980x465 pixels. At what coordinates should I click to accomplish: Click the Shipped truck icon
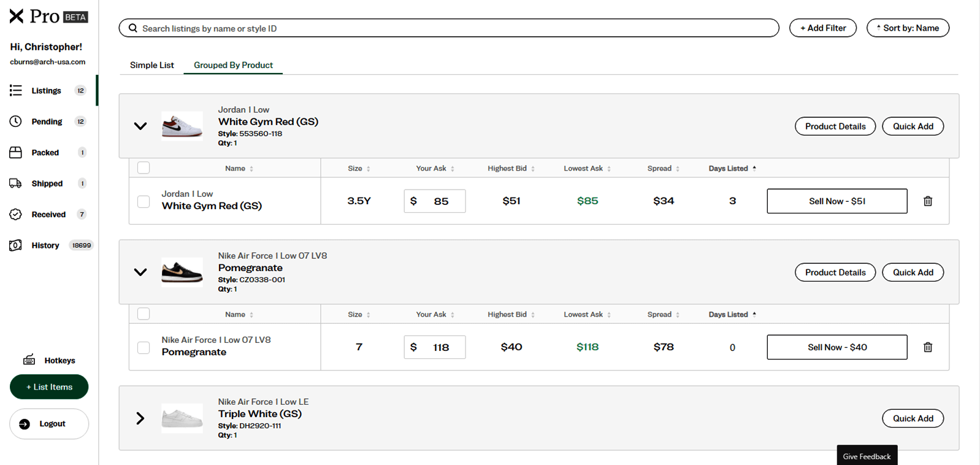point(16,183)
